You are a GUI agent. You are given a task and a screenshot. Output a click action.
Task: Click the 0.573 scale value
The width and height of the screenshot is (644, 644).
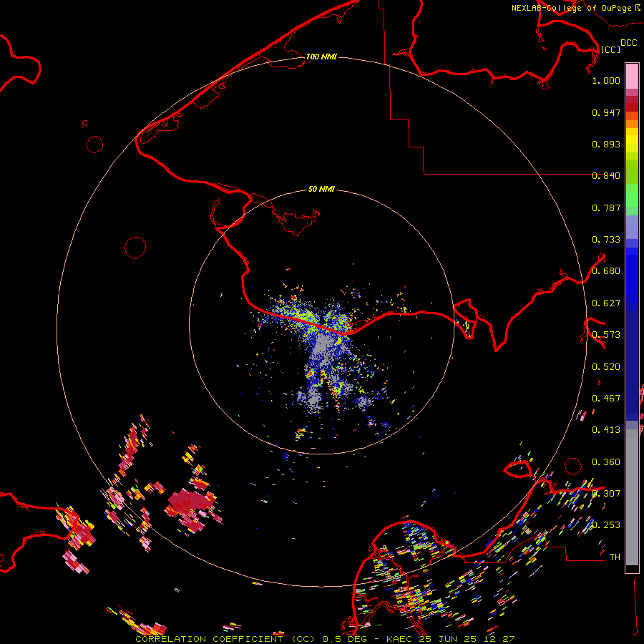click(x=606, y=335)
